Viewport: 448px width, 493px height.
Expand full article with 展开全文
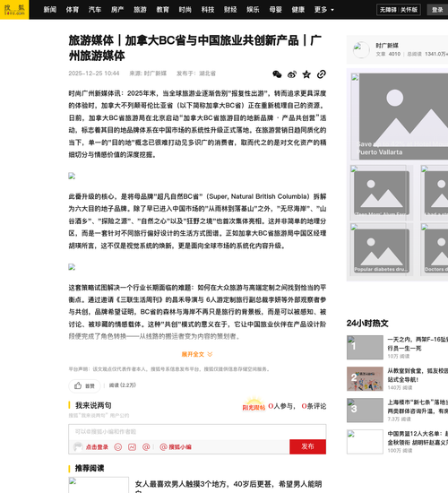click(197, 354)
